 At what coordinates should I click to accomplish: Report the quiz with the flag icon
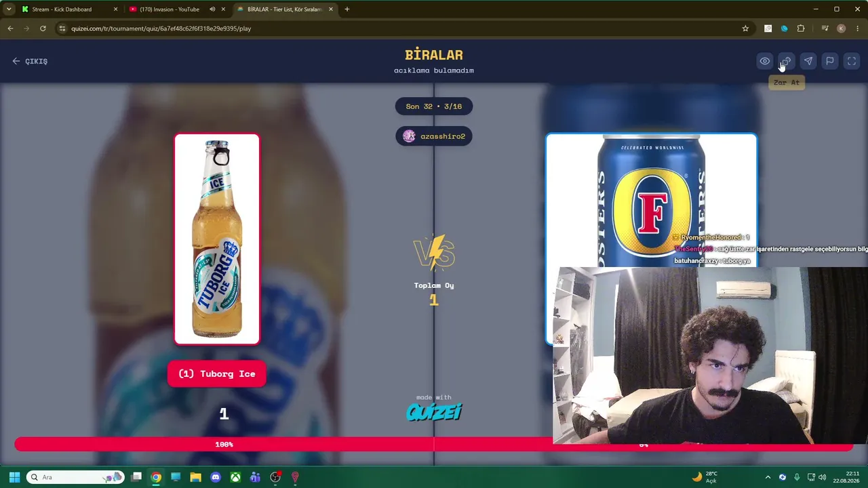829,61
